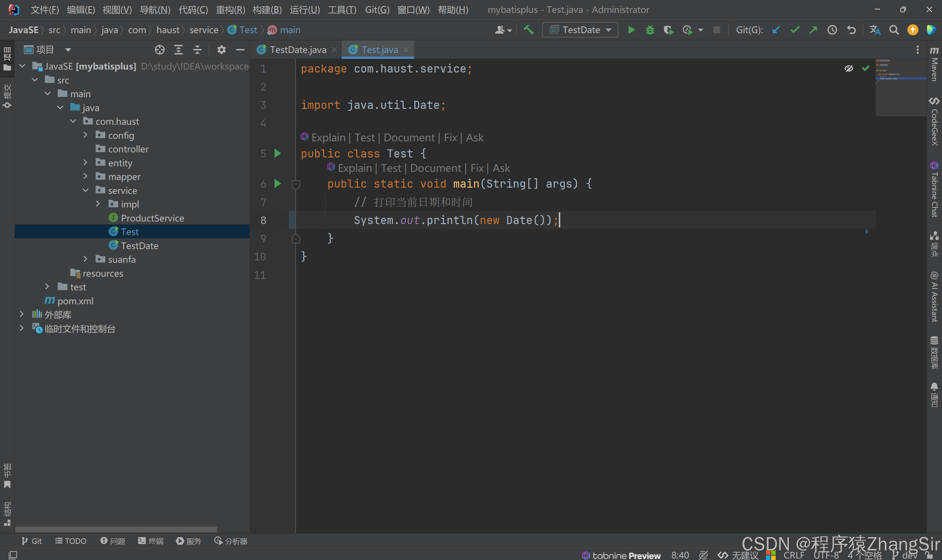This screenshot has width=942, height=560.
Task: Click the code minimap preview
Action: tap(900, 88)
